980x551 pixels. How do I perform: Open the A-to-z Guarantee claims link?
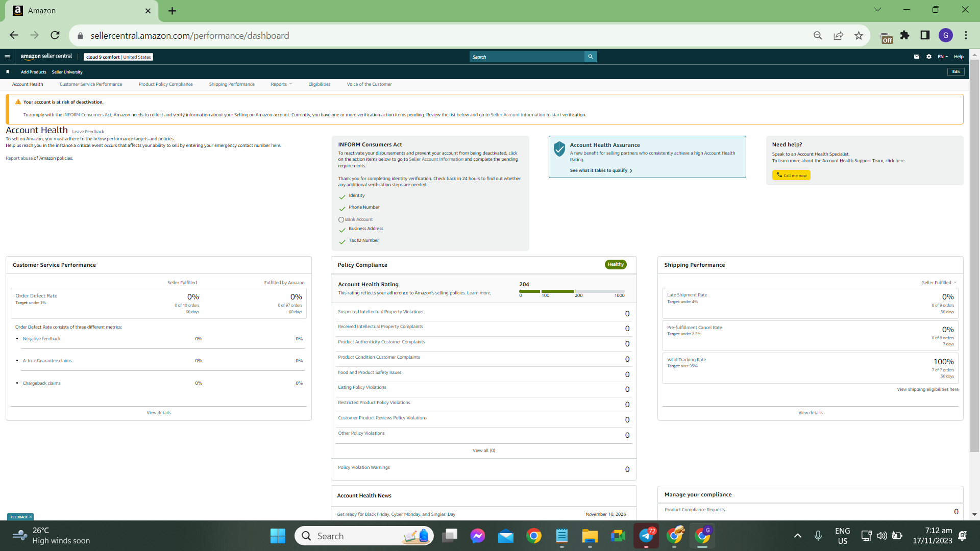tap(47, 361)
